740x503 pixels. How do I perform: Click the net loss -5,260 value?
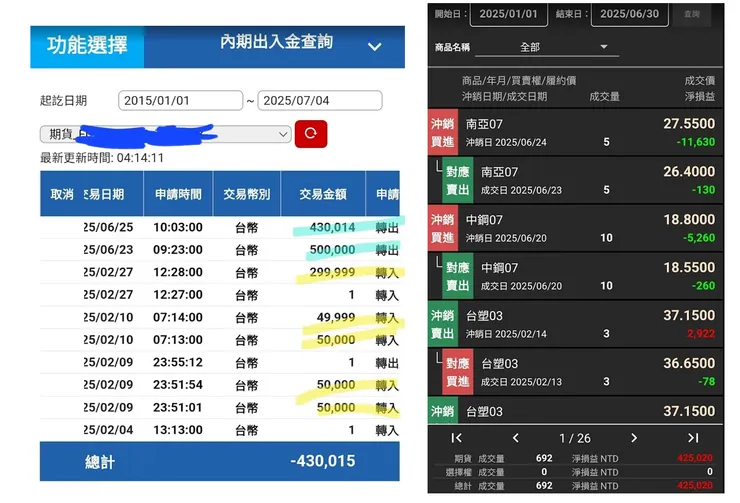(699, 238)
